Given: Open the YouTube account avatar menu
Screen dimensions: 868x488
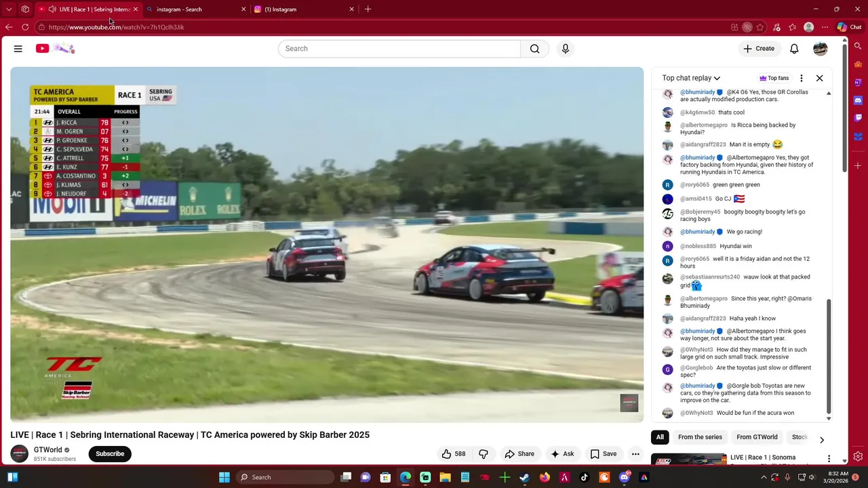Looking at the screenshot, I should click(x=821, y=49).
